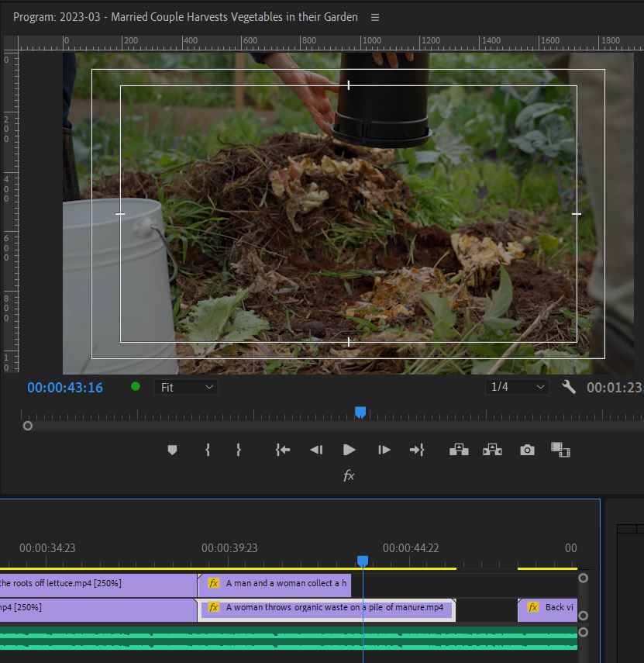Click the 00:00:44:22 timeline ruler label
This screenshot has width=644, height=663.
point(411,548)
